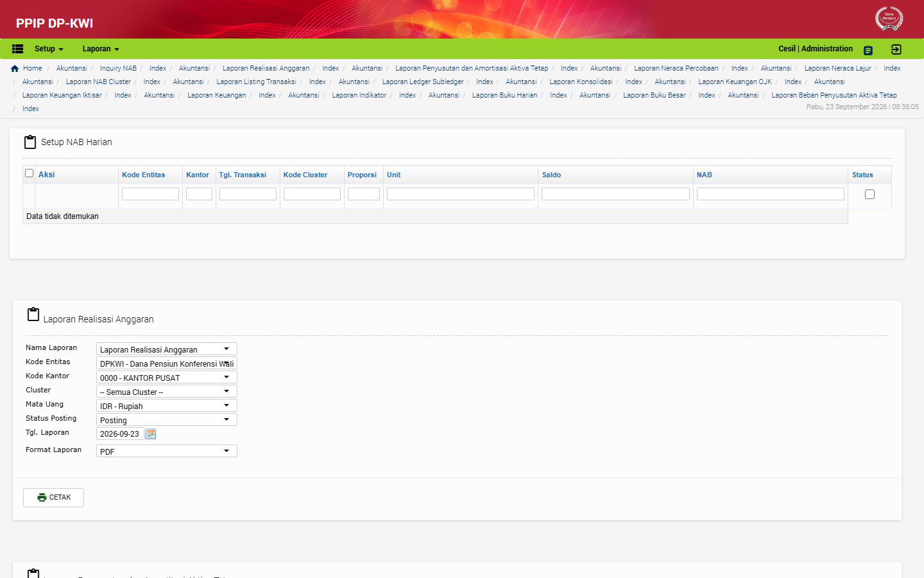Click the Setup NAB Harian heading
This screenshot has height=578, width=924.
point(76,142)
